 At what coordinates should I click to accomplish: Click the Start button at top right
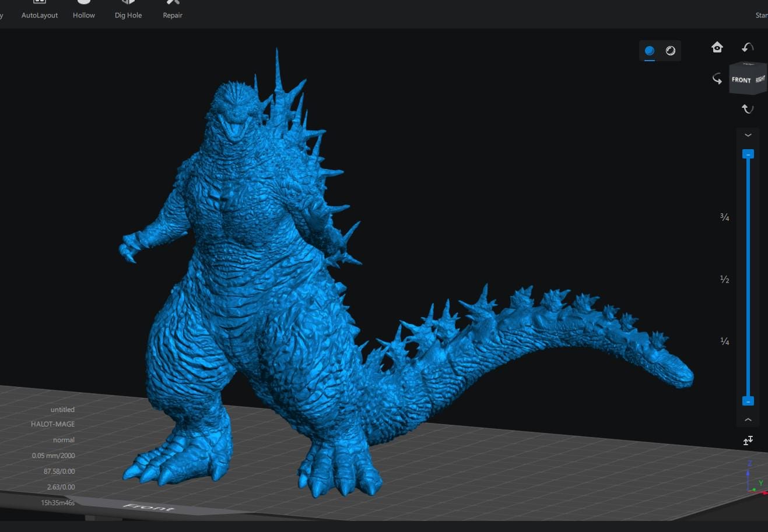click(x=762, y=15)
